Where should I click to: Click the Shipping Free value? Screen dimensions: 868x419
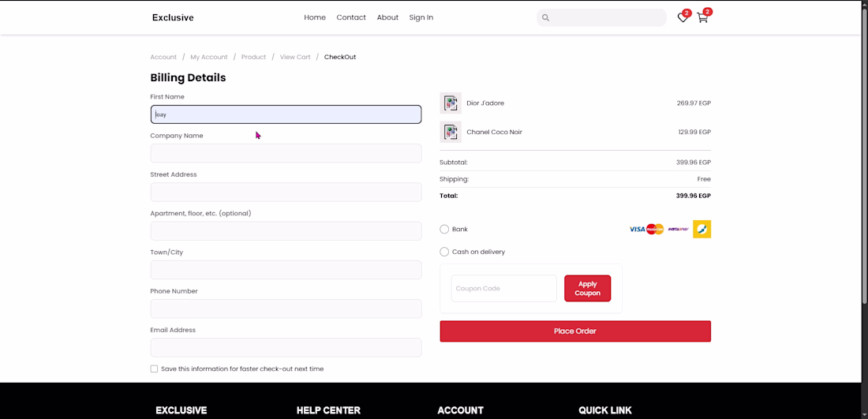pos(704,179)
